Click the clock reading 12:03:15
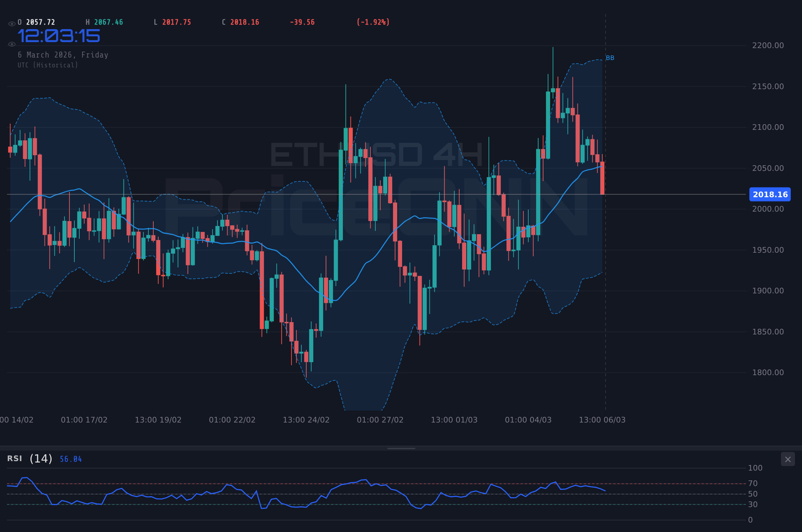 click(x=59, y=36)
